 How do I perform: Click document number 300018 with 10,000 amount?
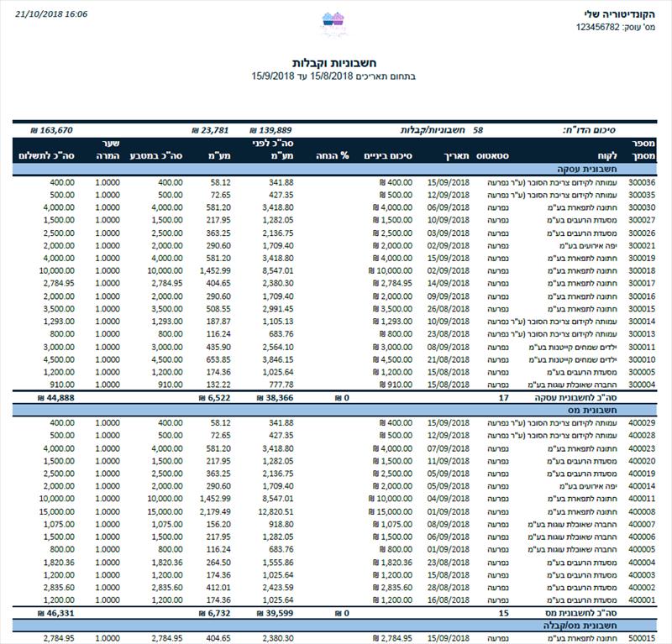coord(642,271)
